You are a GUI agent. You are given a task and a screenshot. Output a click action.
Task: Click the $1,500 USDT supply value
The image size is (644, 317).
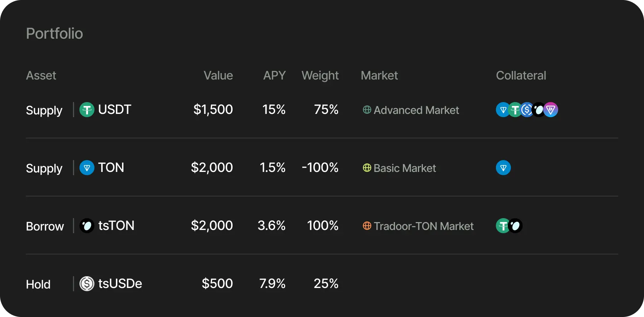(213, 110)
